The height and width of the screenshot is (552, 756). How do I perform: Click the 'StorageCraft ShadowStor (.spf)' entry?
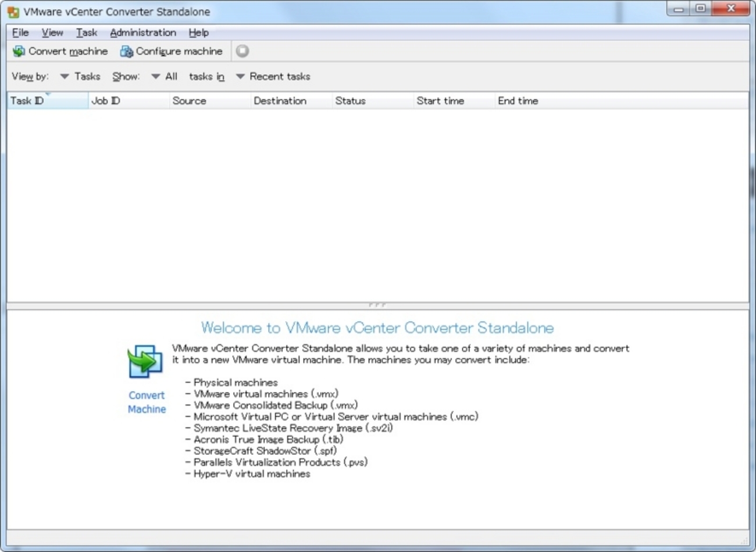point(261,451)
